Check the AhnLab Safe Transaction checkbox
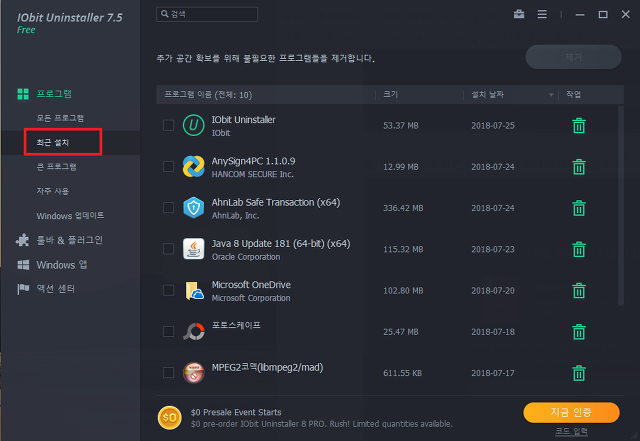The height and width of the screenshot is (441, 640). (168, 207)
